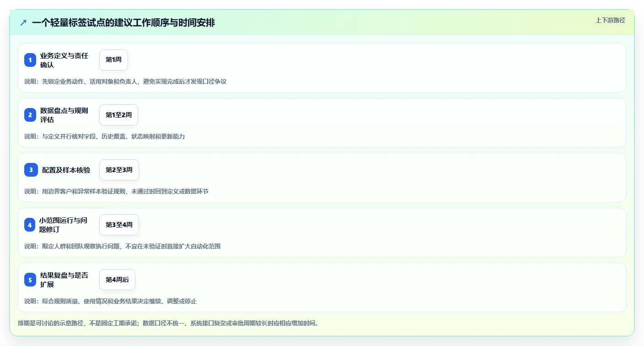Click the description starting 限定人群和团队观察
644x346 pixels.
point(122,246)
